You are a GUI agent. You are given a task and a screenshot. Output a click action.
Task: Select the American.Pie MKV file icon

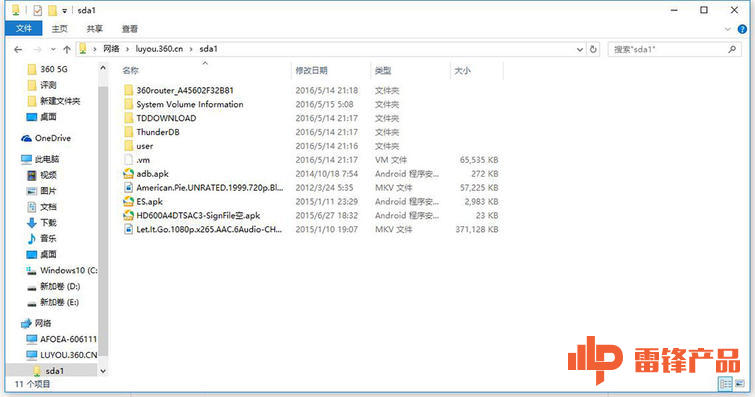coord(129,187)
